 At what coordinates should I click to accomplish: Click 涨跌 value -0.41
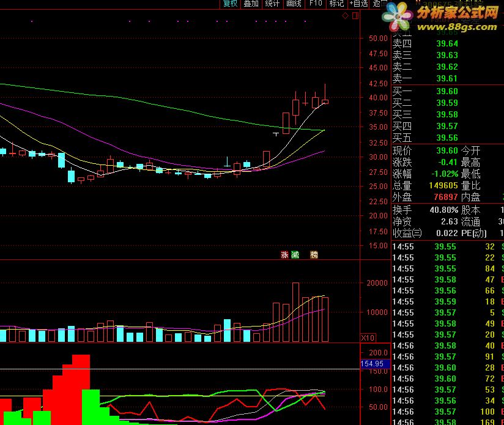(448, 162)
